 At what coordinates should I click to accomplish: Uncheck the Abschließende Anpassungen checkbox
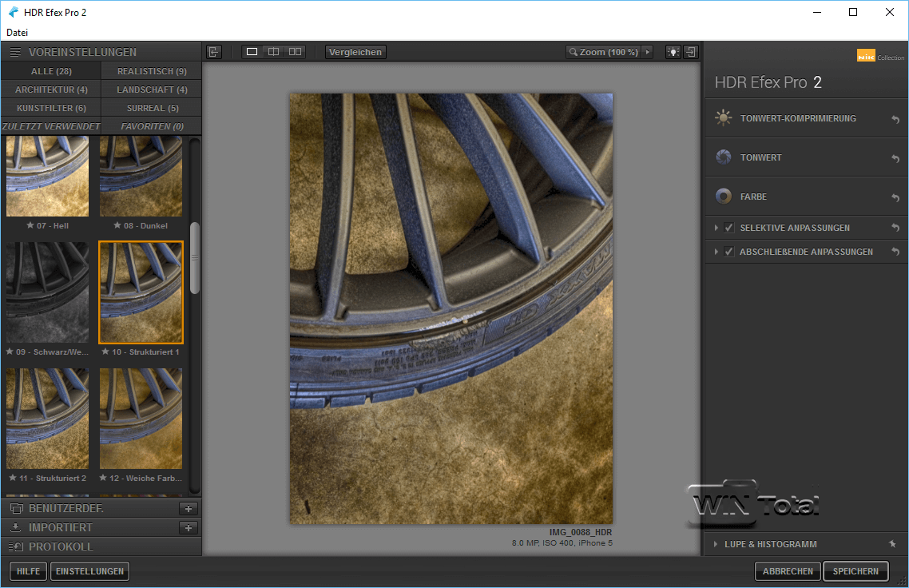[x=728, y=252]
